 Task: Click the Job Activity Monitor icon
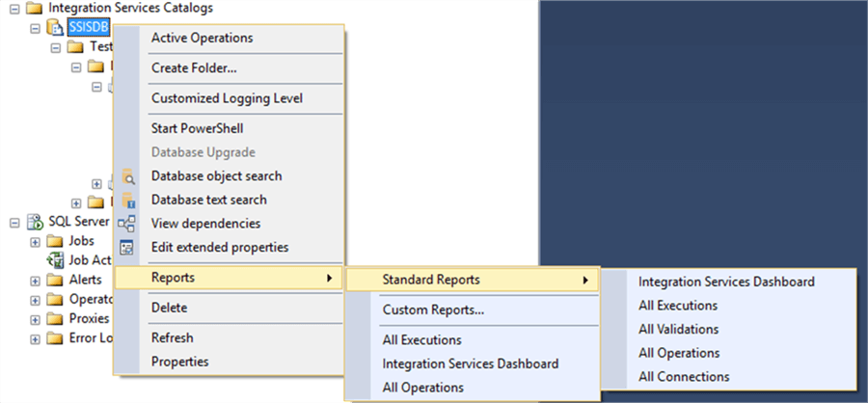pos(56,260)
